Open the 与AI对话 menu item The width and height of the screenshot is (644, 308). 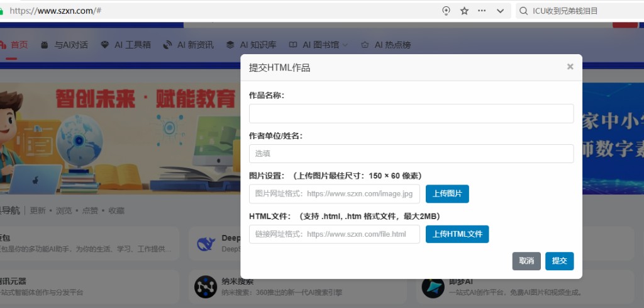click(x=64, y=45)
